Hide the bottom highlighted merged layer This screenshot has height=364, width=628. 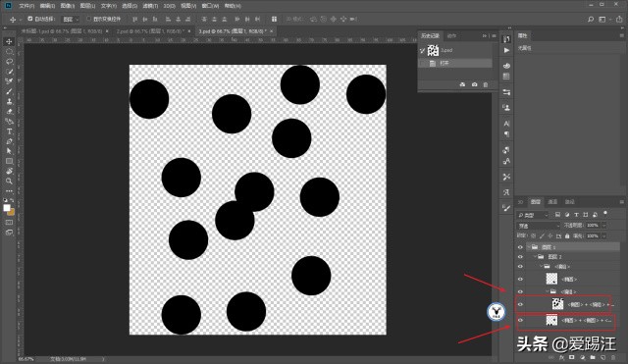520,320
